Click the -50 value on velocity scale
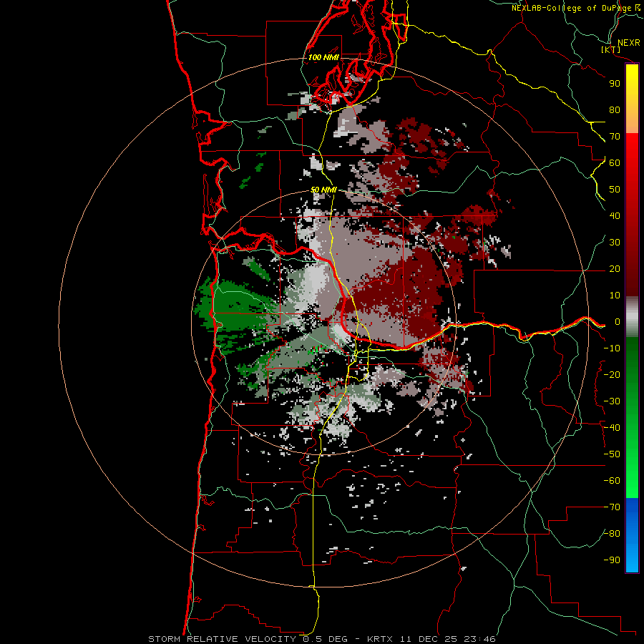This screenshot has width=644, height=644. point(612,454)
